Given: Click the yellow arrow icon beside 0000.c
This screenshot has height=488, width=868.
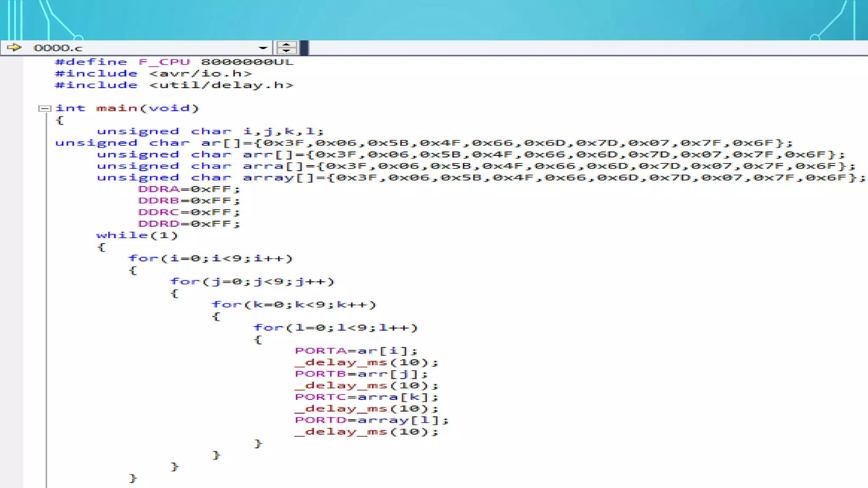Looking at the screenshot, I should pos(14,47).
